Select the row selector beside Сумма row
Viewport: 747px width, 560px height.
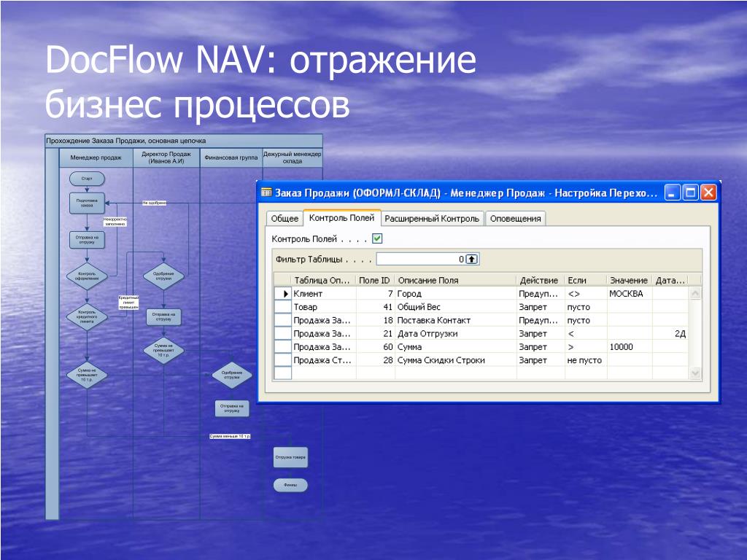pyautogui.click(x=283, y=347)
